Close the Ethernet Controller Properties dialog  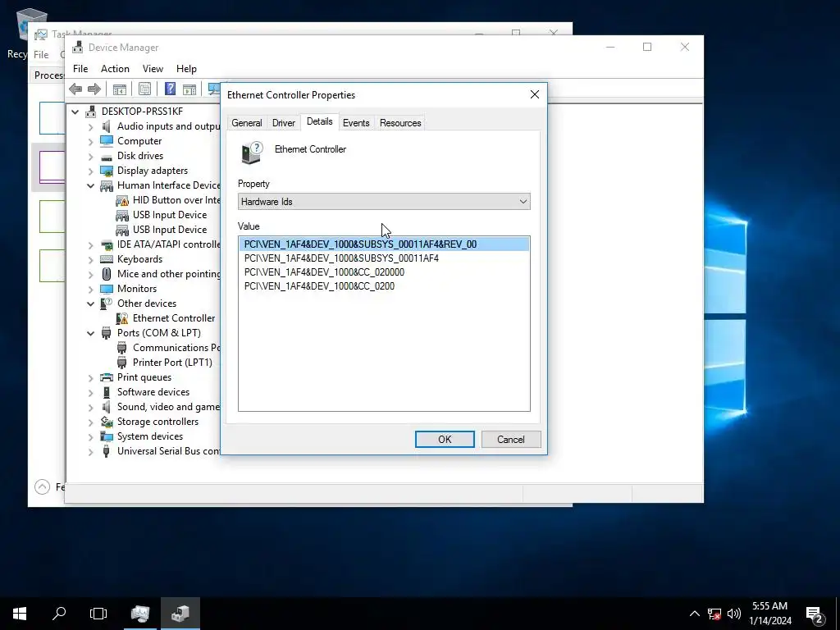point(535,94)
